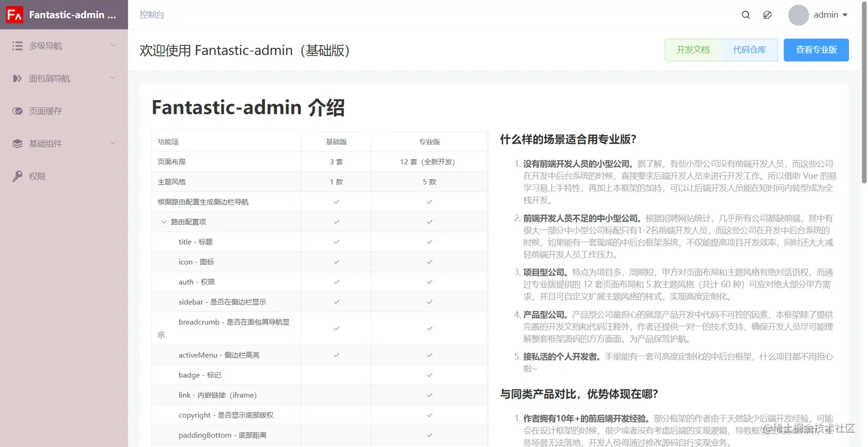Click the 页面布局 row label
The height and width of the screenshot is (447, 868).
tap(172, 162)
